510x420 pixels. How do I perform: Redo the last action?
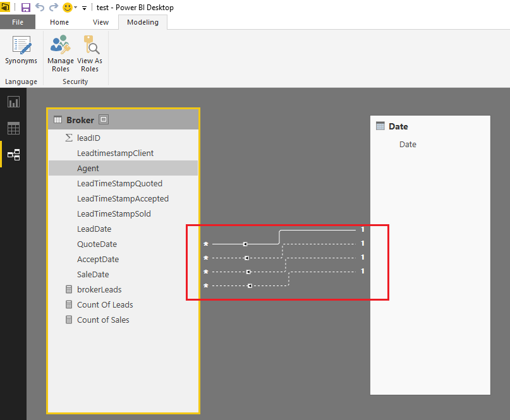pos(54,7)
